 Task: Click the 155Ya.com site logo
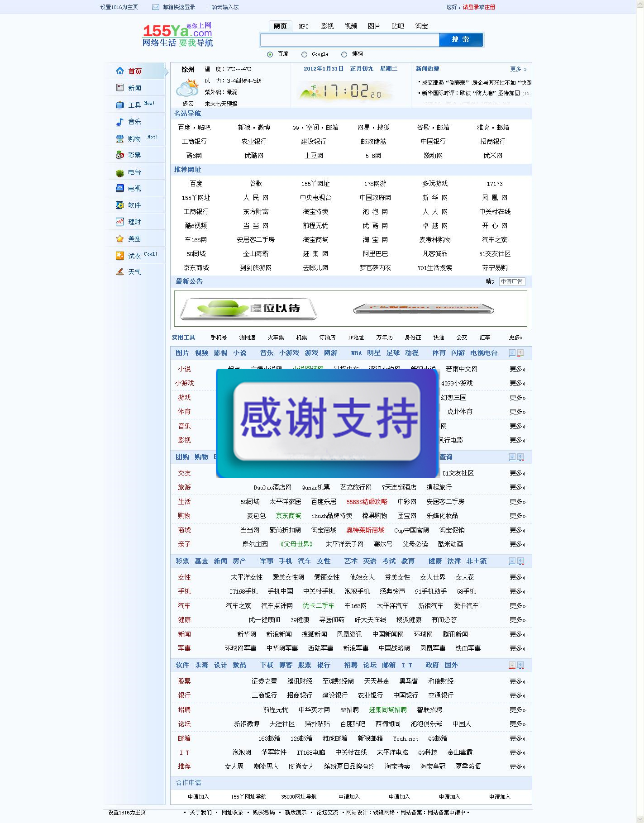pos(177,35)
